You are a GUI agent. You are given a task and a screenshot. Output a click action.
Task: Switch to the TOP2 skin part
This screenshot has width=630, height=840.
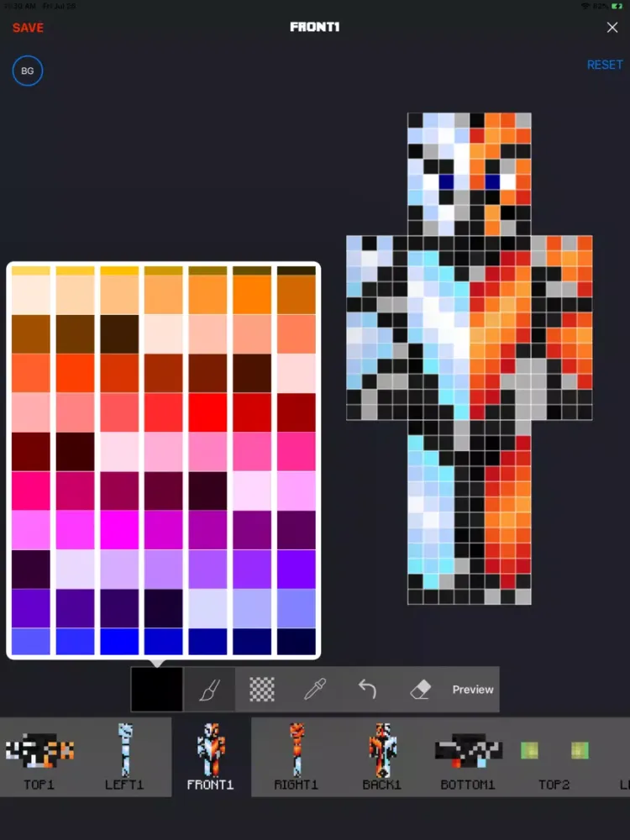(x=554, y=757)
